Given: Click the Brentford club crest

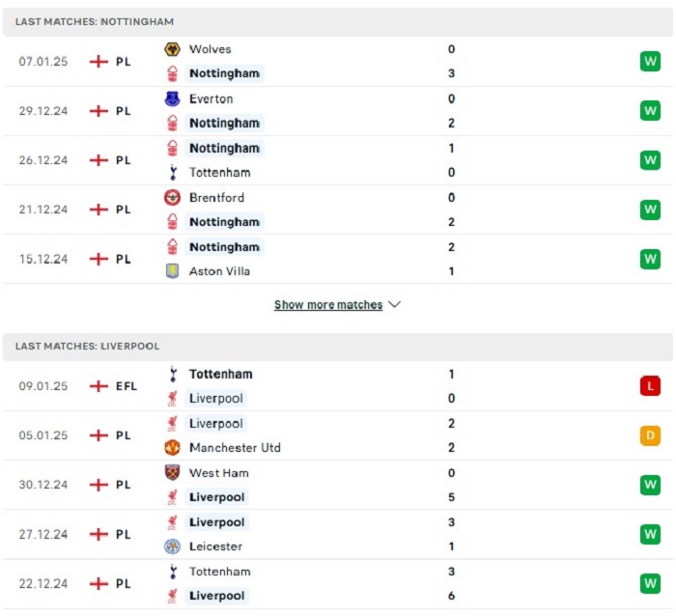Looking at the screenshot, I should coord(173,197).
